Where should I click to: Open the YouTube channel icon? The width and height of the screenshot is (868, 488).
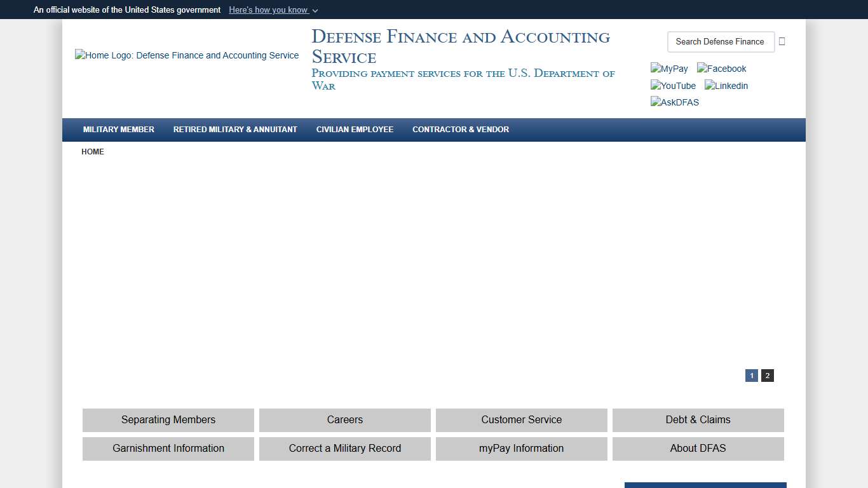(x=673, y=85)
